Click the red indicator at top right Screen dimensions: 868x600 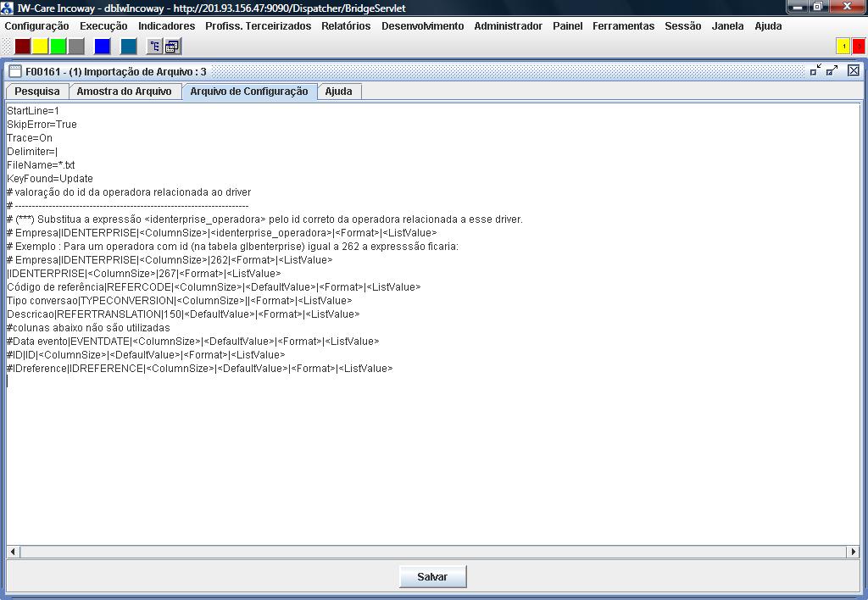tap(858, 46)
